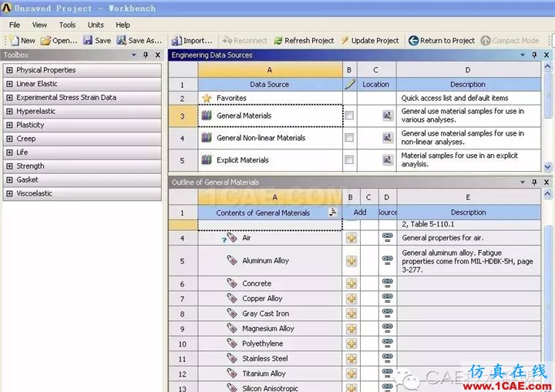Click the Data Source column header

270,84
